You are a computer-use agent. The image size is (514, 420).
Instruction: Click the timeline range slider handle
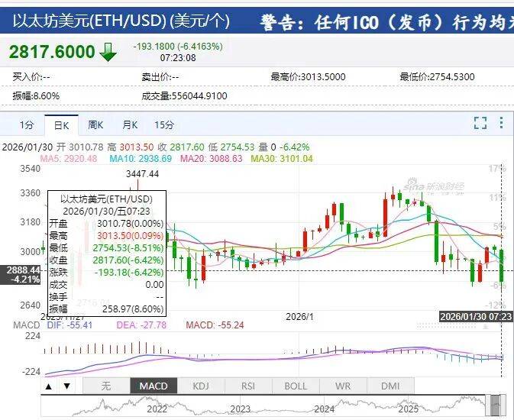point(496,406)
